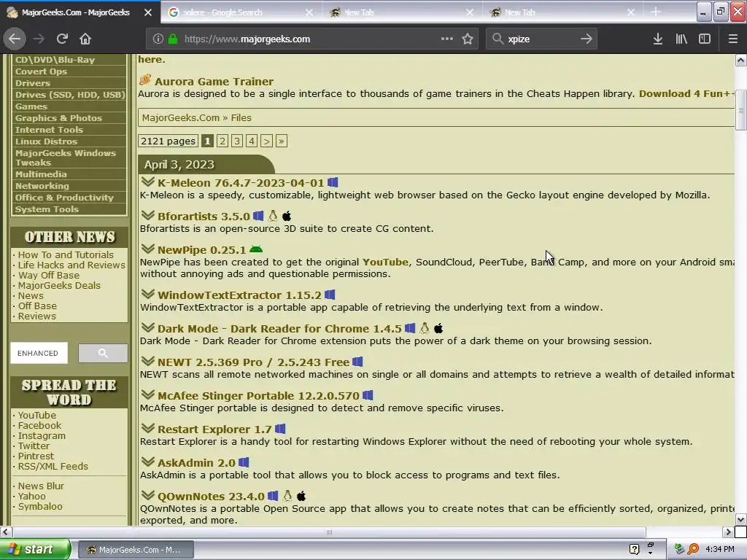
Task: Go to next page with the > button
Action: pyautogui.click(x=266, y=141)
